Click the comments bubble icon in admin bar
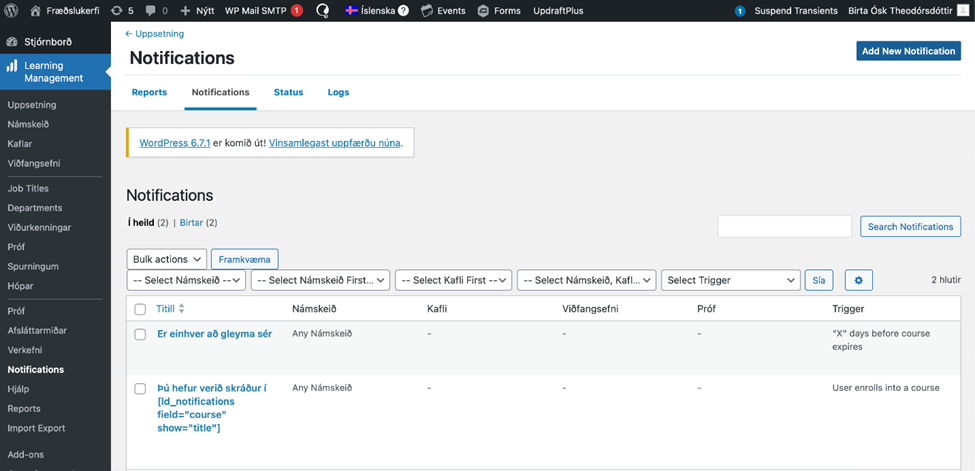 tap(150, 11)
